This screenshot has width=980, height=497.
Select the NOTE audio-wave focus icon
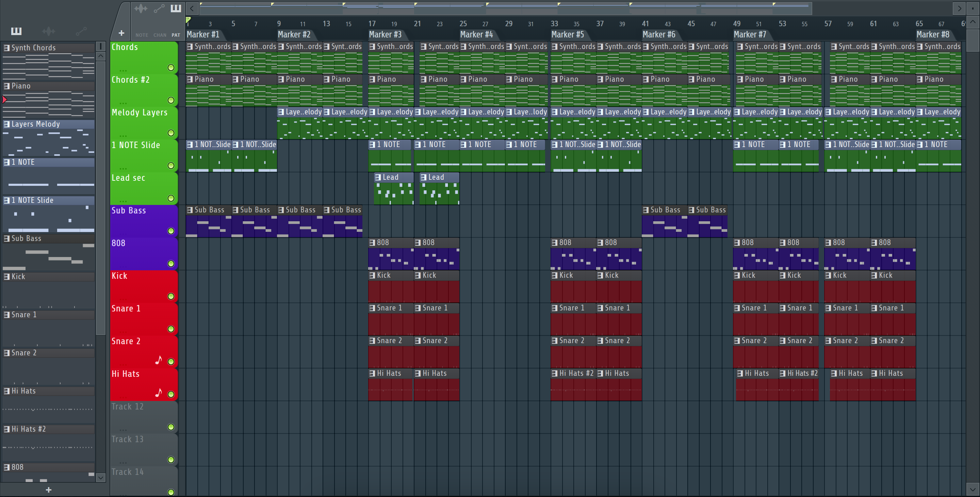click(141, 9)
